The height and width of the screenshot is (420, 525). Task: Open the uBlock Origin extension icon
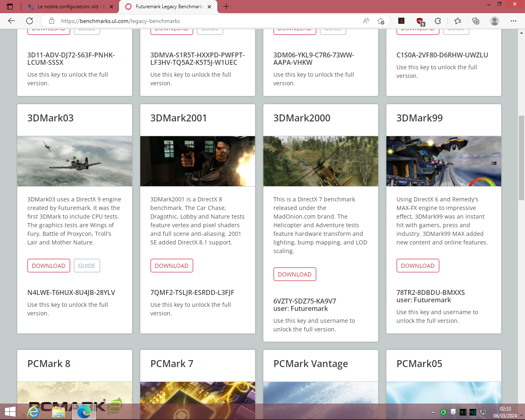[420, 21]
